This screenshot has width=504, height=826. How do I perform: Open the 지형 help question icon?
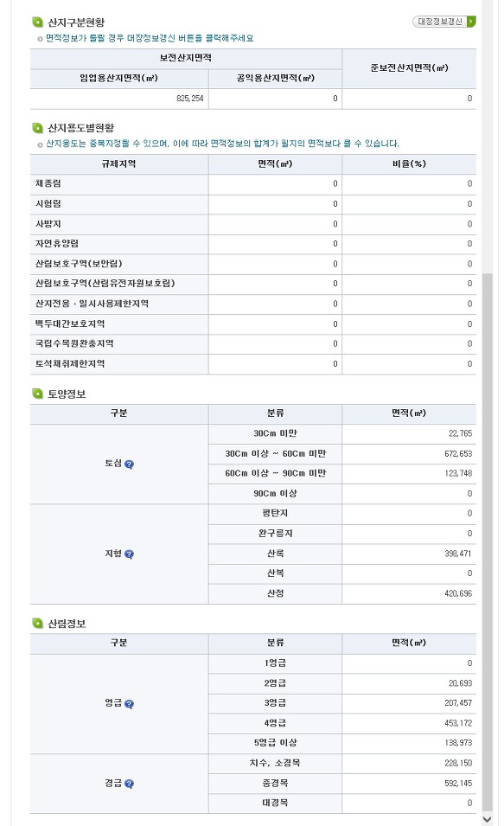129,554
